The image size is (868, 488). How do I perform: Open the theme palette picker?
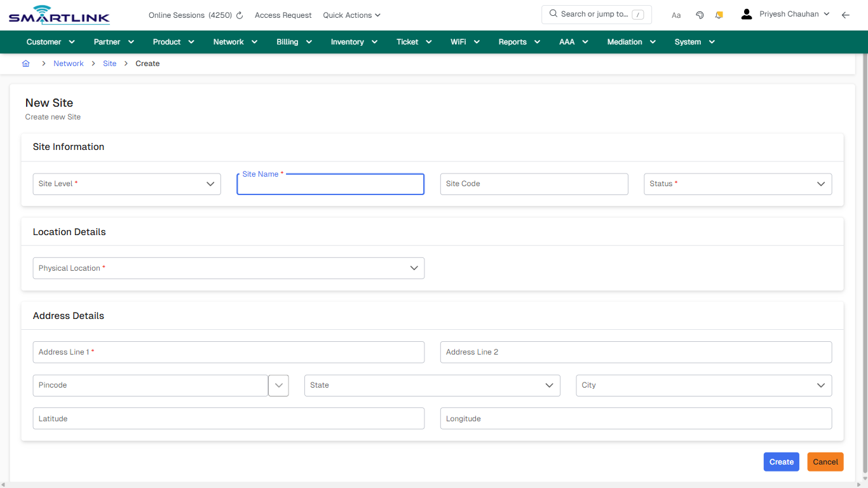[x=700, y=14]
